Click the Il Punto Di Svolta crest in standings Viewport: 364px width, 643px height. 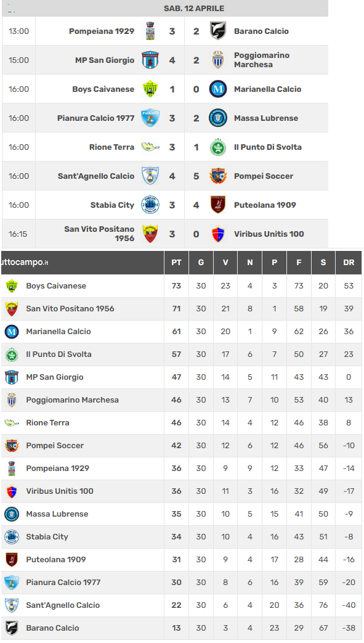pos(12,354)
